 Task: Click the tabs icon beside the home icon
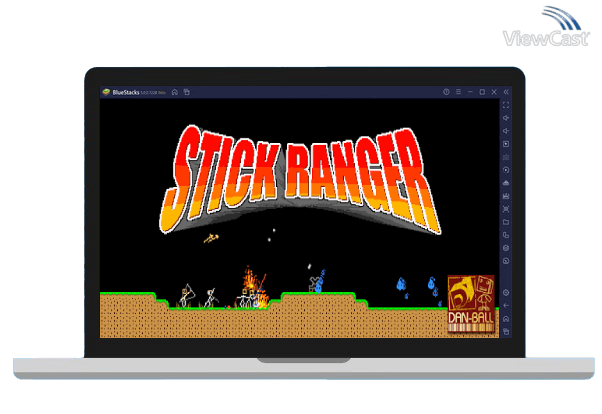[187, 92]
